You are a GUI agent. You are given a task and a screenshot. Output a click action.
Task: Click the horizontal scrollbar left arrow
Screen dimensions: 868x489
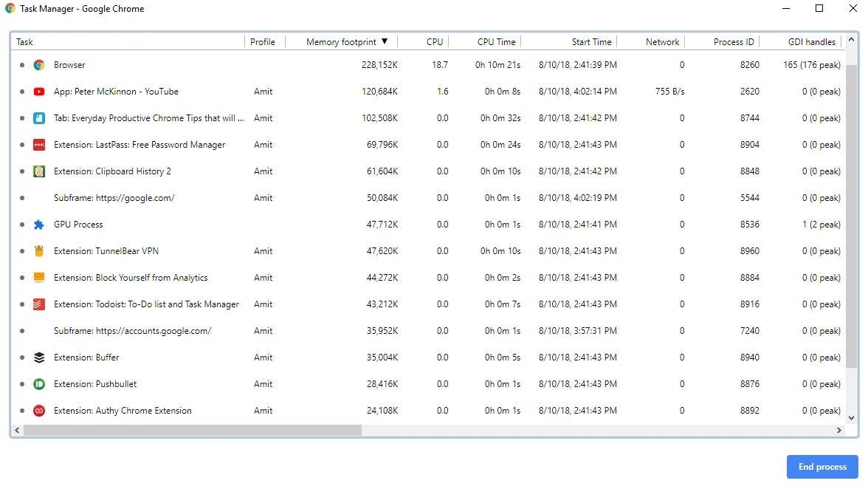[17, 431]
